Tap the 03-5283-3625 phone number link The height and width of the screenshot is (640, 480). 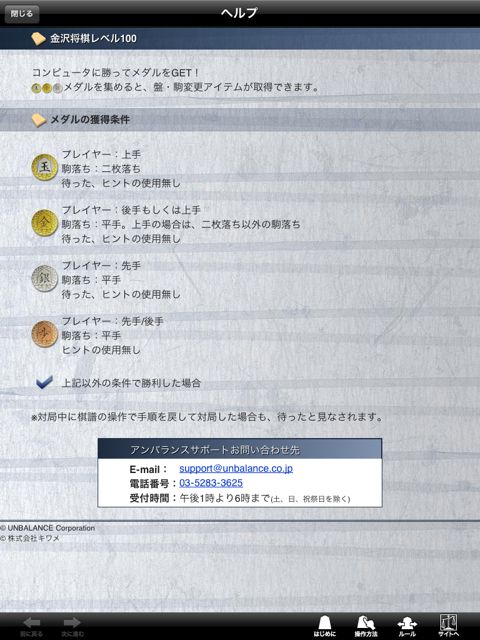click(211, 483)
